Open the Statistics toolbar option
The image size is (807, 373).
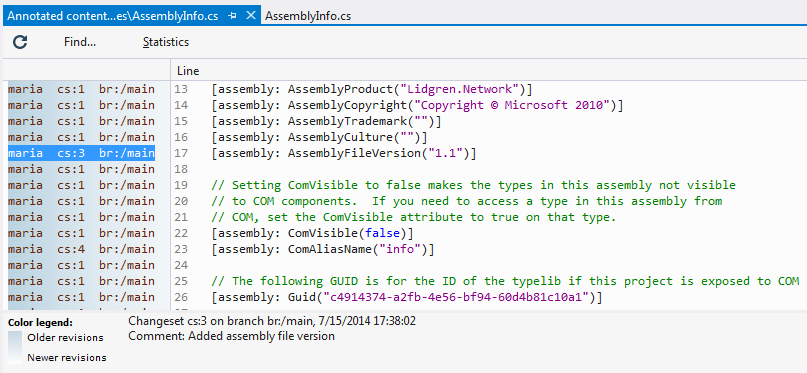[166, 42]
